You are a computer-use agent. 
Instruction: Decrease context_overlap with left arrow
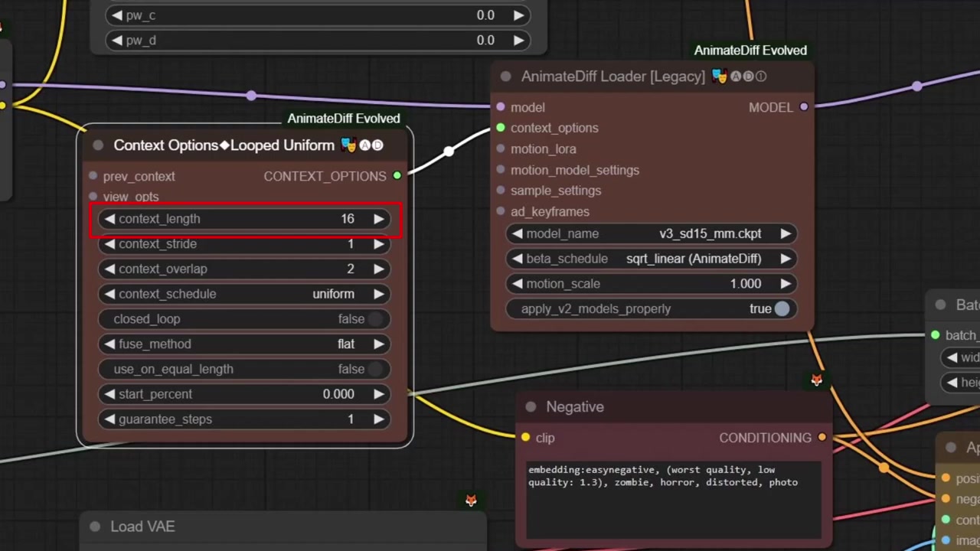point(109,269)
